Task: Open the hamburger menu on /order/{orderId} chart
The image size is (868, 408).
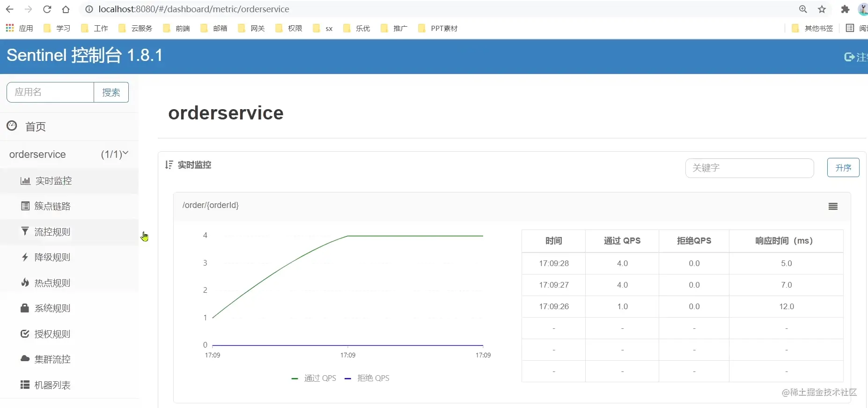Action: coord(833,207)
